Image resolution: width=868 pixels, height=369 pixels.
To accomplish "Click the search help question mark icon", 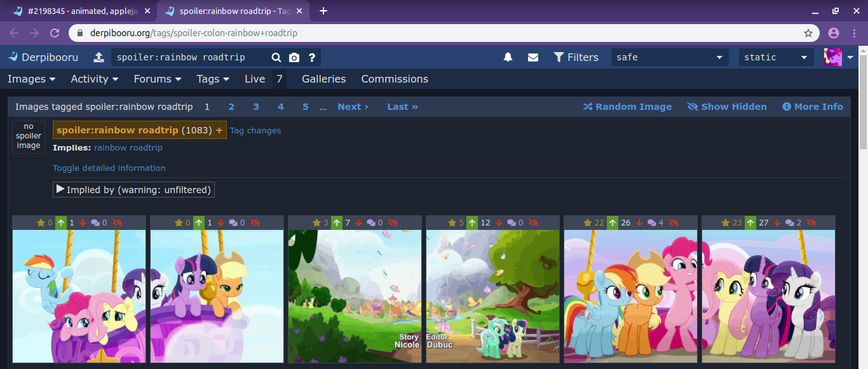I will pos(311,57).
